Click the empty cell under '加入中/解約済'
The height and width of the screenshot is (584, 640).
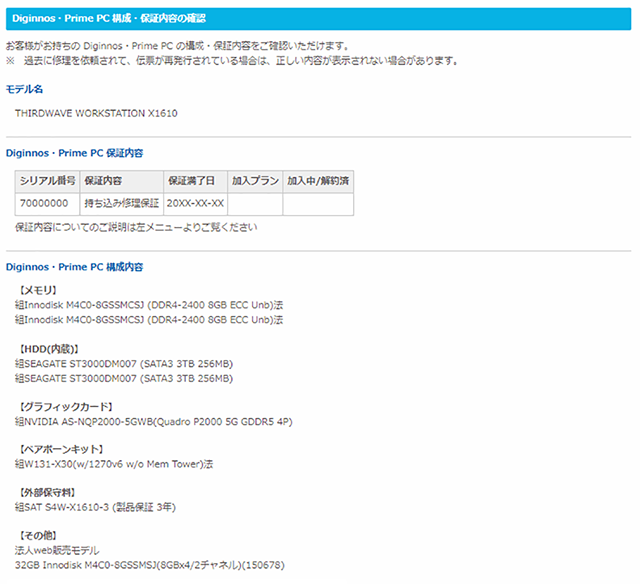(318, 204)
